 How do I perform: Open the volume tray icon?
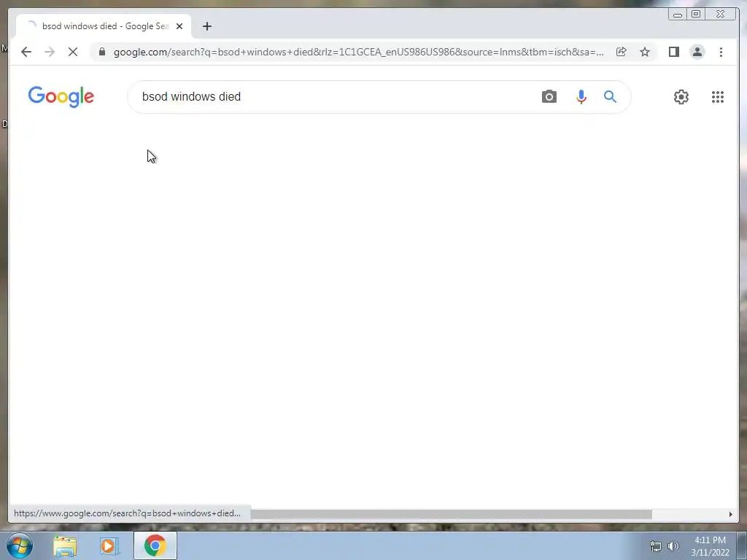(673, 546)
